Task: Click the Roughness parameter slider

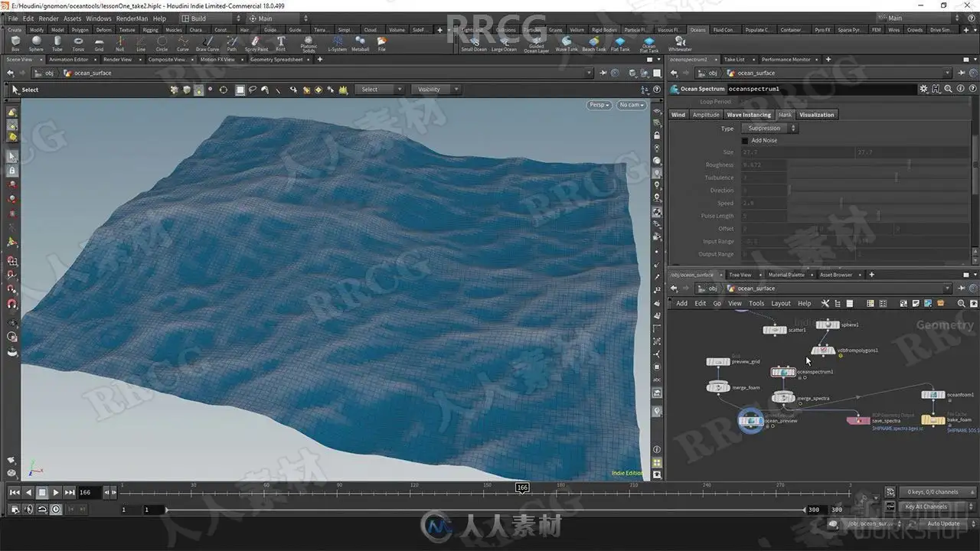Action: pyautogui.click(x=880, y=165)
